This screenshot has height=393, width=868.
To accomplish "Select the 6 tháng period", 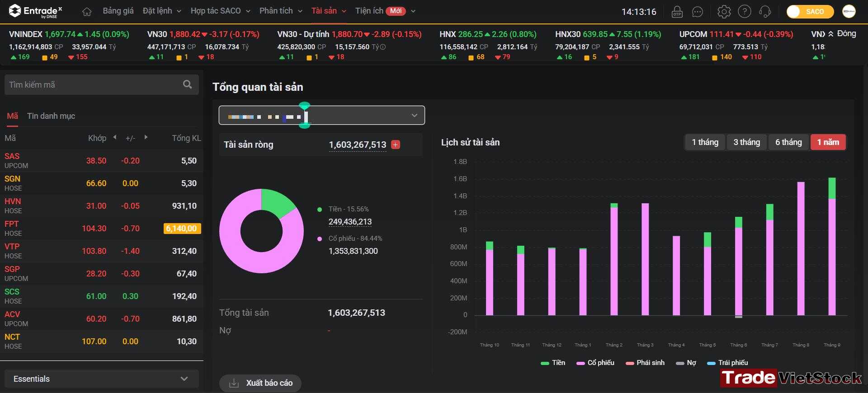I will (x=788, y=142).
